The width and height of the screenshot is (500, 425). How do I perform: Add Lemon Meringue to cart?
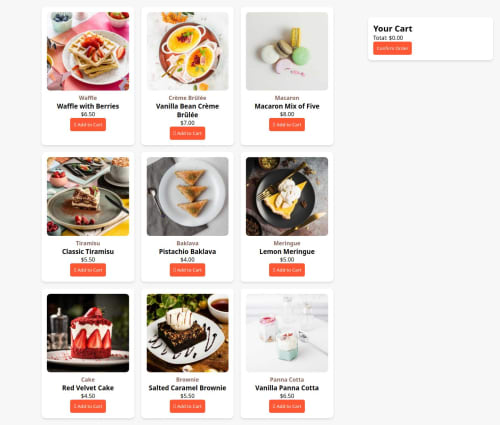287,270
